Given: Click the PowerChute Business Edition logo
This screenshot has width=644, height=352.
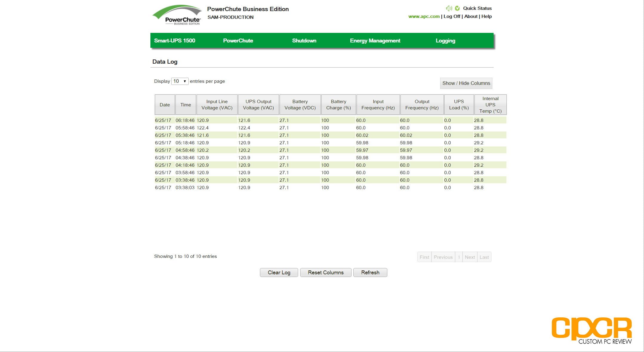Looking at the screenshot, I should tap(177, 15).
